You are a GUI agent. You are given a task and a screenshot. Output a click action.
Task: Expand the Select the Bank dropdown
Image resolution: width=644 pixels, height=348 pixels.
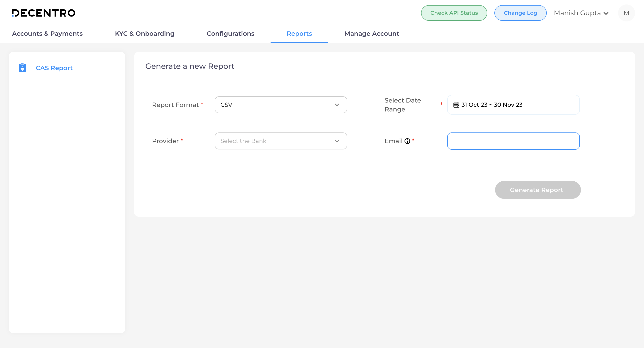280,141
